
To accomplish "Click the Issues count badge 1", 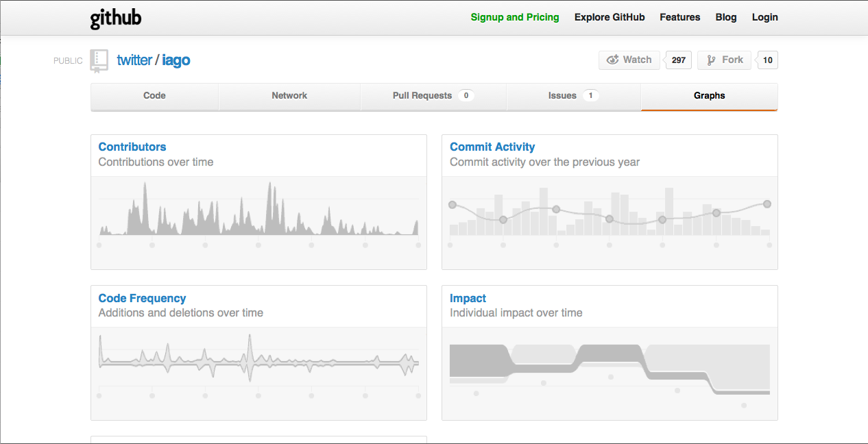I will click(590, 96).
